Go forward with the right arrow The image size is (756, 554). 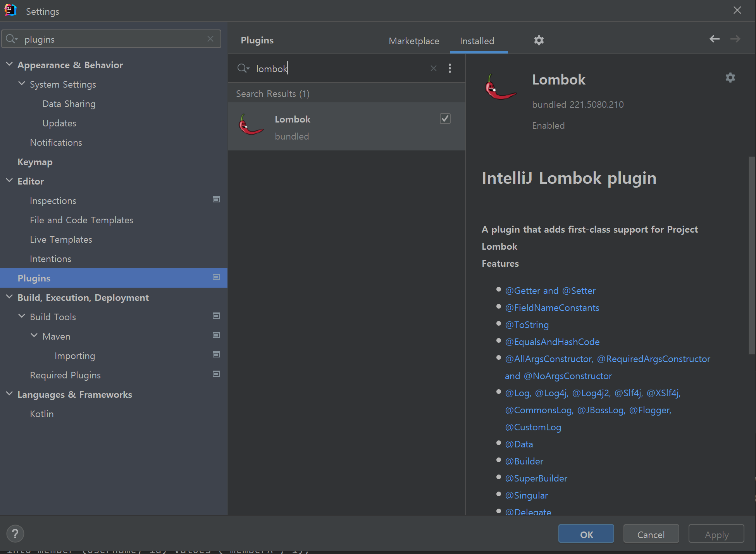click(735, 39)
